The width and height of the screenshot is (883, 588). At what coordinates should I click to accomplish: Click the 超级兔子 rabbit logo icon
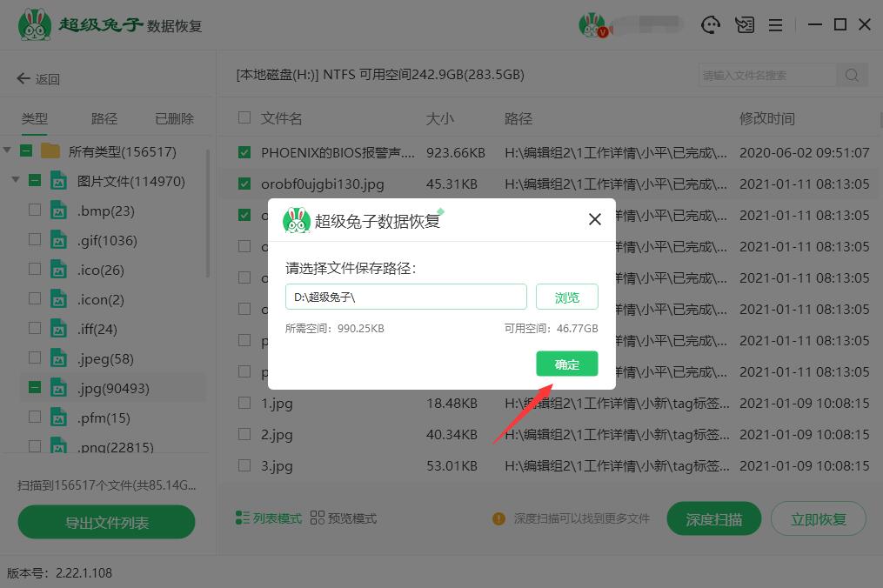[x=35, y=24]
